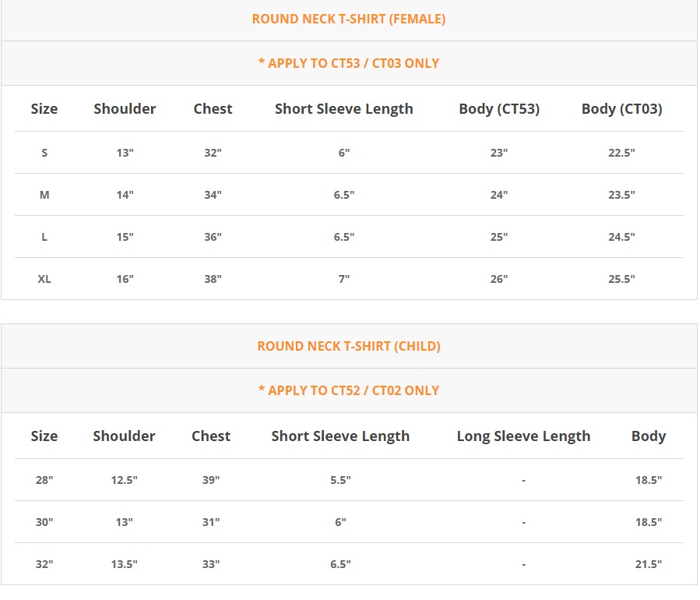Viewport: 700px width, 600px height.
Task: Click the 39" chest value
Action: click(x=211, y=480)
